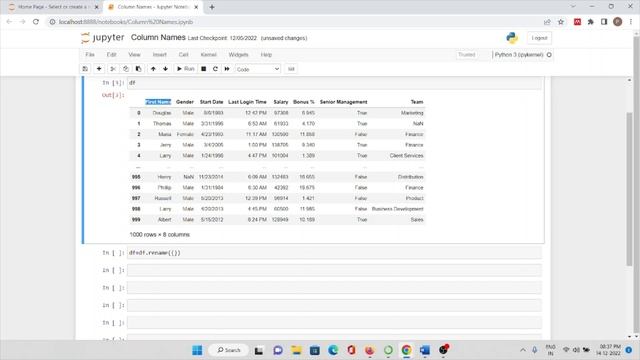Image resolution: width=640 pixels, height=360 pixels.
Task: Click the Senior Management column header
Action: [343, 102]
